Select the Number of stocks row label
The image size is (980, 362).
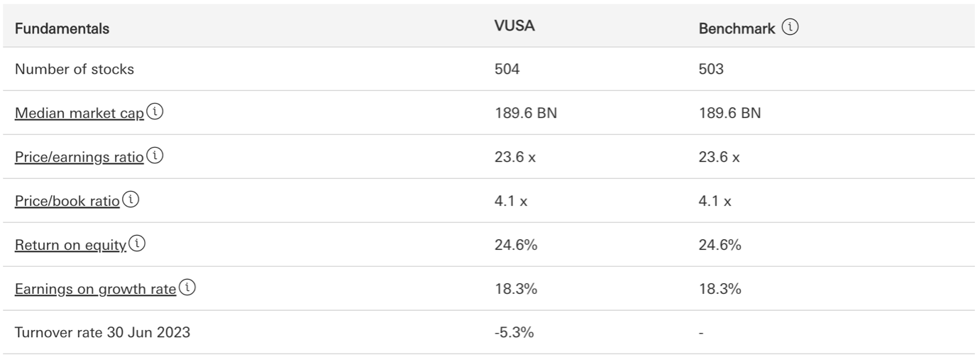pyautogui.click(x=75, y=70)
